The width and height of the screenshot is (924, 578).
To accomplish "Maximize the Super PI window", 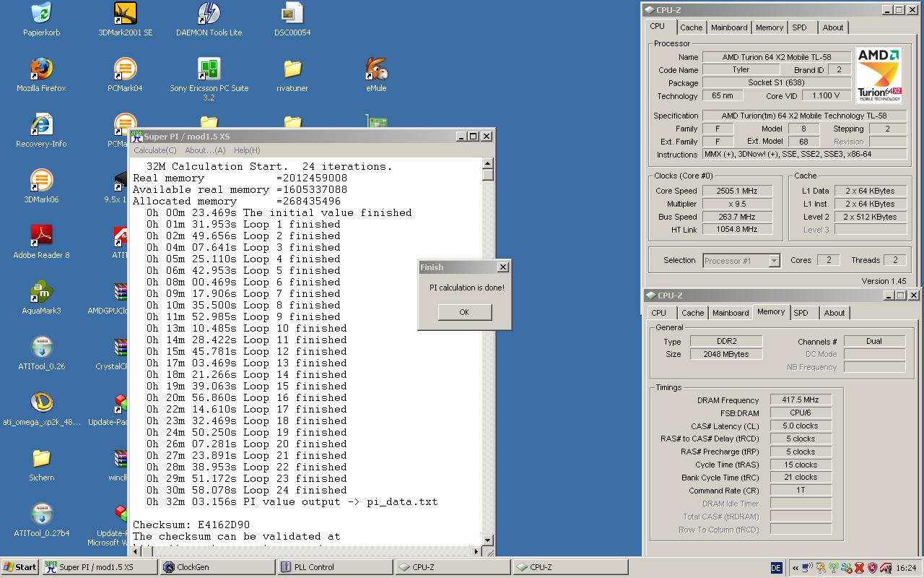I will [x=474, y=136].
